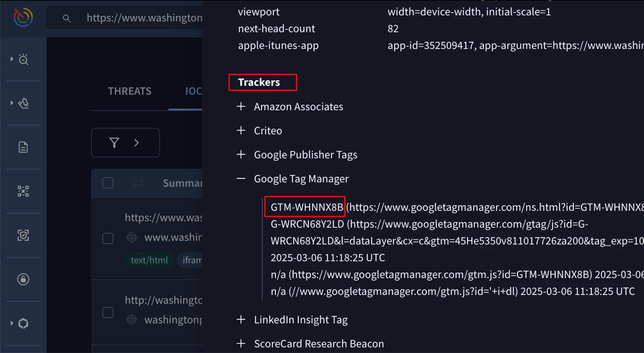Expand the bug search sidebar submenu arrow
This screenshot has height=353, width=644.
click(12, 59)
